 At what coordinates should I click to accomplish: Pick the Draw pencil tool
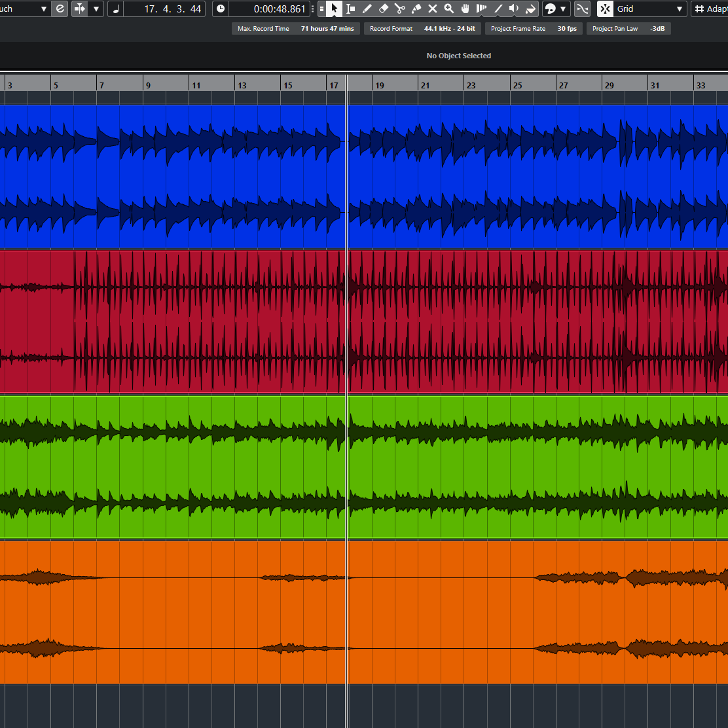tap(367, 9)
